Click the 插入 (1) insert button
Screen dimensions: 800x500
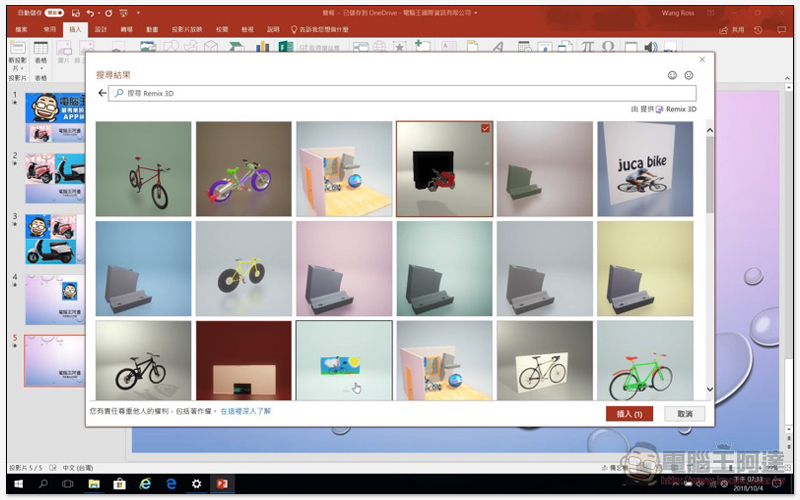tap(629, 414)
